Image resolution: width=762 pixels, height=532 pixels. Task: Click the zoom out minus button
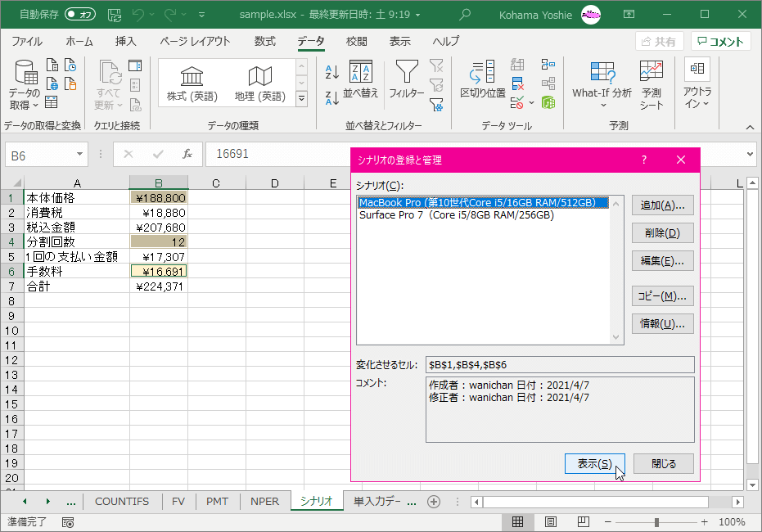607,522
